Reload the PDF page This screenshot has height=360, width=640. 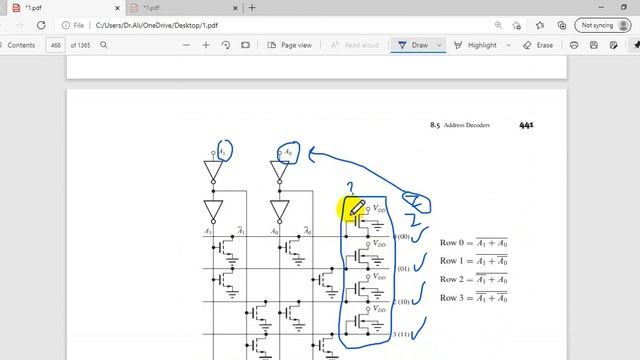click(x=41, y=25)
